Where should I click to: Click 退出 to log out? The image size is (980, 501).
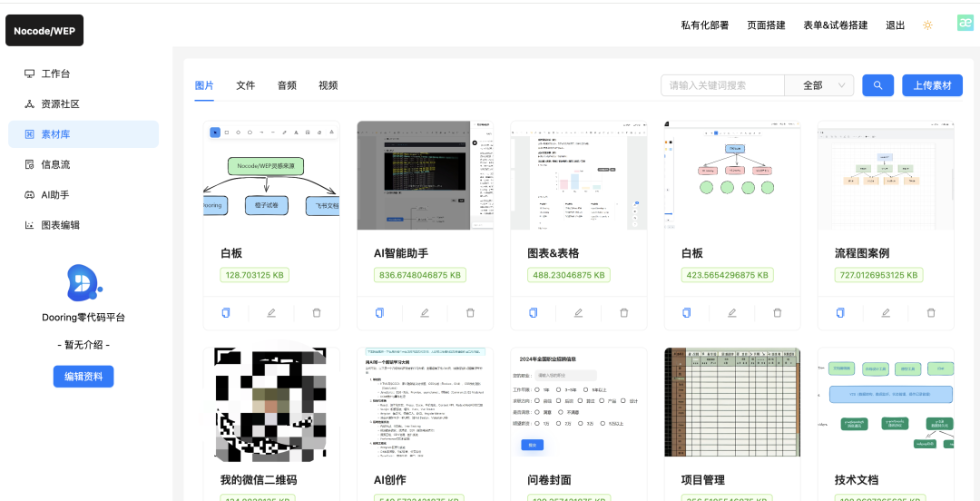895,25
